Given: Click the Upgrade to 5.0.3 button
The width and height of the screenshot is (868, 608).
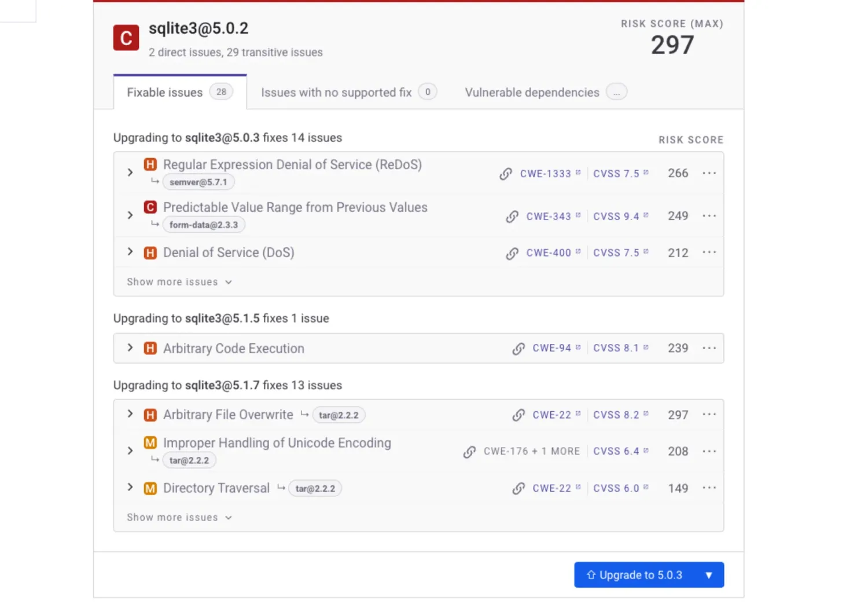Looking at the screenshot, I should coord(635,575).
